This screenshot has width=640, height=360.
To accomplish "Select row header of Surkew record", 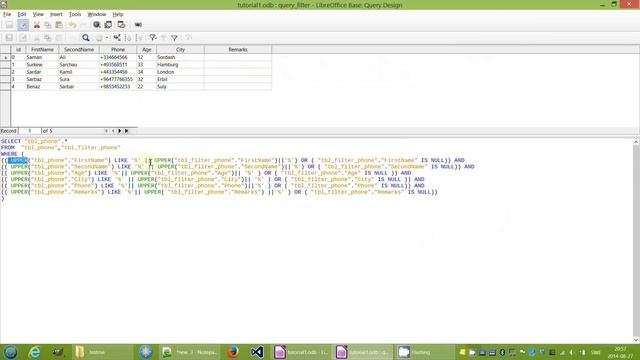I will click(x=5, y=65).
